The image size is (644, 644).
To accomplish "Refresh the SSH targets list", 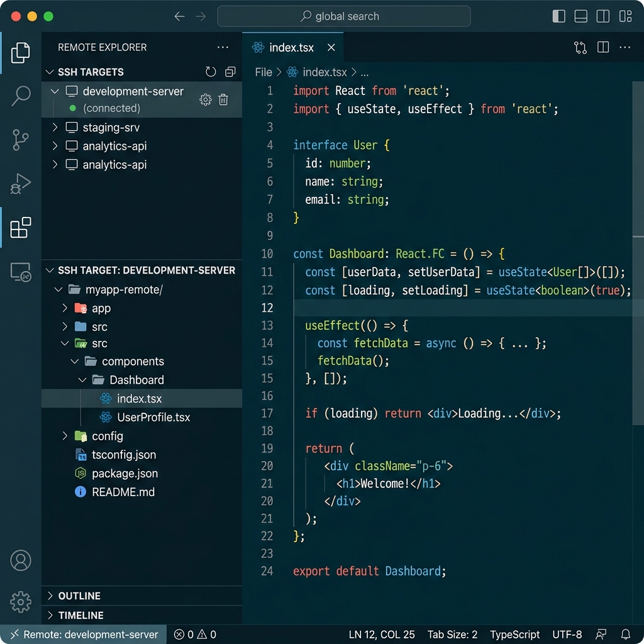I will tap(210, 72).
